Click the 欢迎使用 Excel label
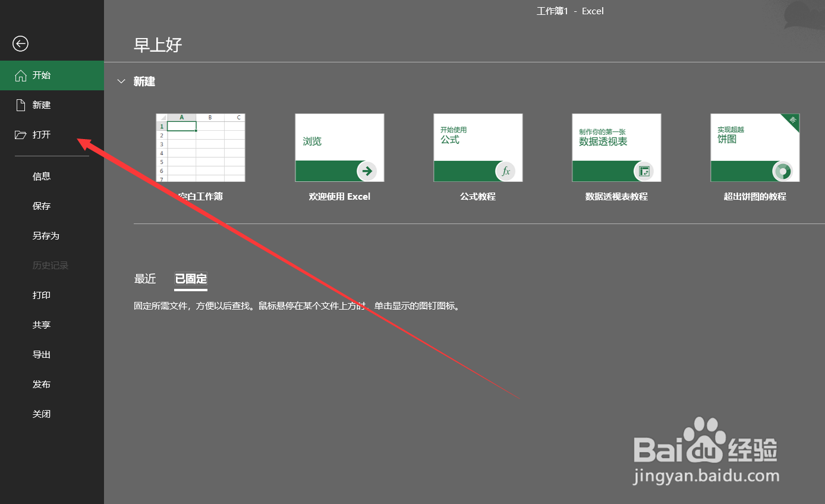The height and width of the screenshot is (504, 825). (x=339, y=196)
